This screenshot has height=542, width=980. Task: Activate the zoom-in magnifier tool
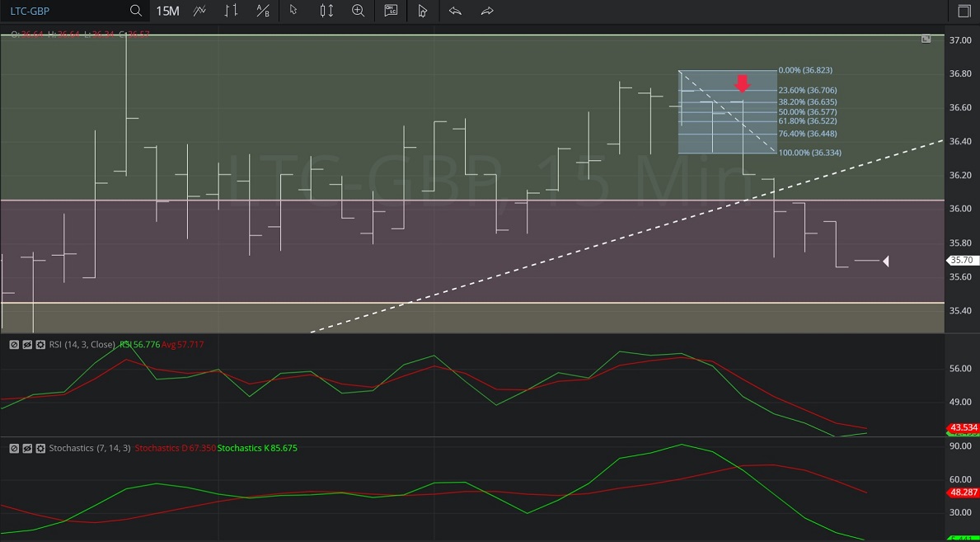tap(359, 11)
